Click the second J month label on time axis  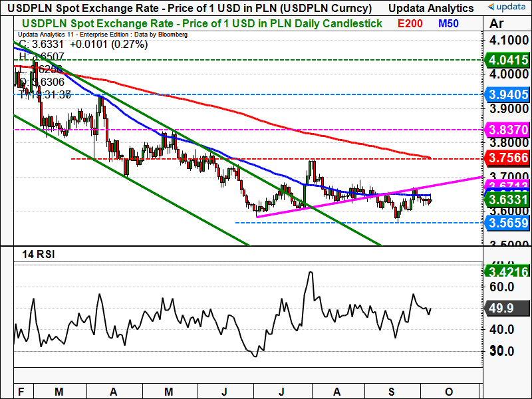(x=281, y=391)
